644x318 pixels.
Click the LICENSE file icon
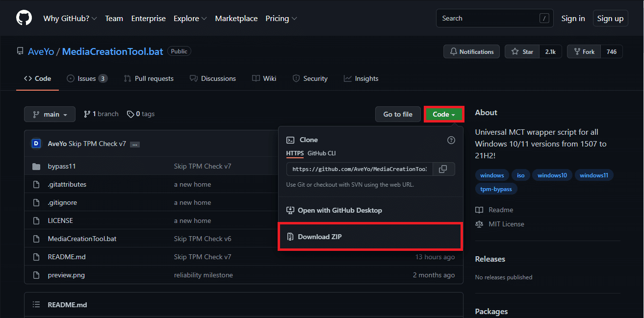coord(36,220)
